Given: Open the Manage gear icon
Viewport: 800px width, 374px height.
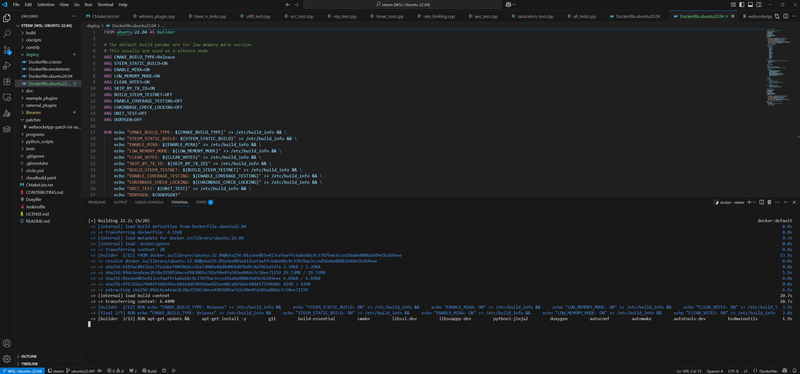Looking at the screenshot, I should point(7,359).
